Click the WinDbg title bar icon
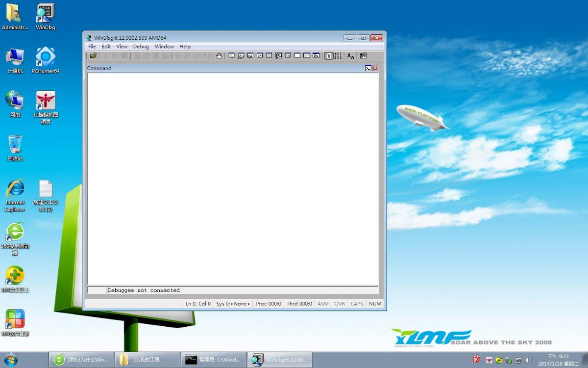588x368 pixels. coord(89,38)
